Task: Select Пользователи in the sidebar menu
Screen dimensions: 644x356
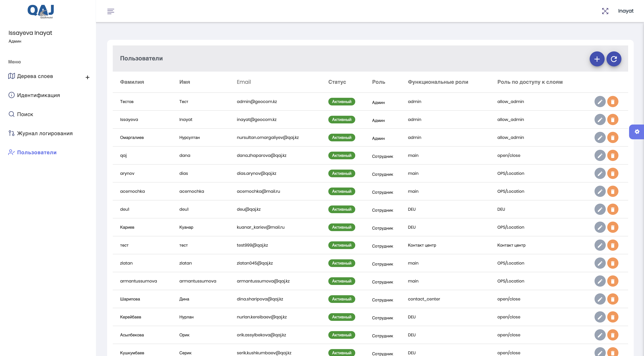Action: tap(37, 152)
